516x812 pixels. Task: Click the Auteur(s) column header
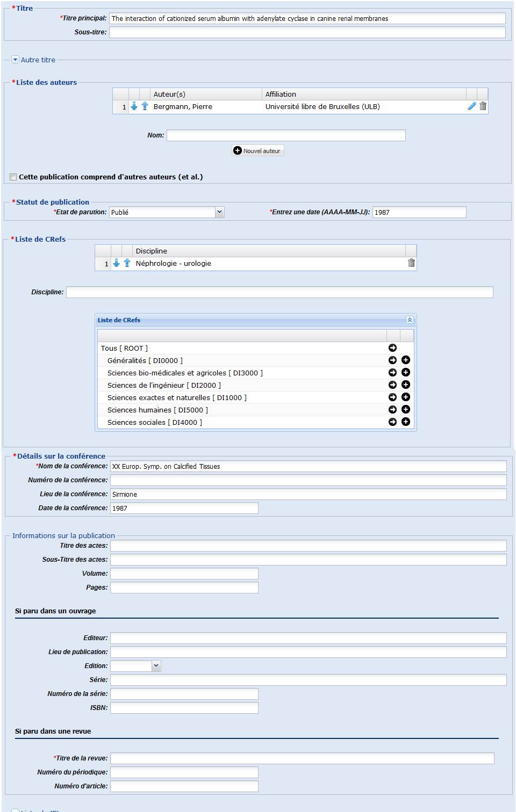pyautogui.click(x=206, y=94)
